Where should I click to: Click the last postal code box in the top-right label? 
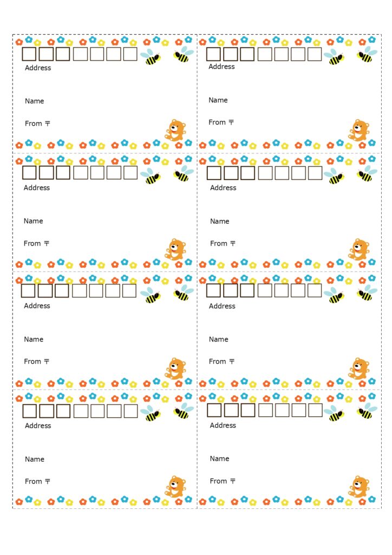tap(315, 54)
